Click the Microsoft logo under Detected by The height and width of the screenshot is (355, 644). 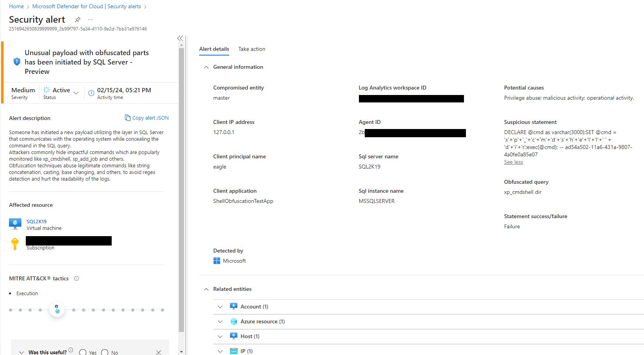[217, 261]
